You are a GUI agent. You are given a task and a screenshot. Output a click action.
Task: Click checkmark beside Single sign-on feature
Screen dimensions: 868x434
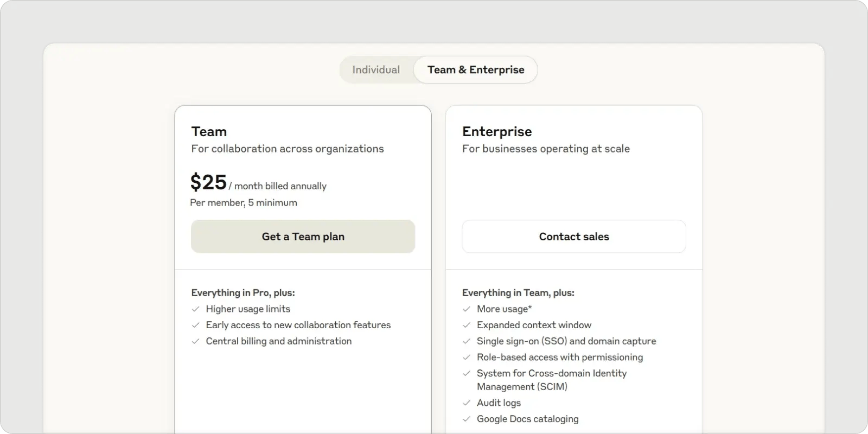[467, 342]
